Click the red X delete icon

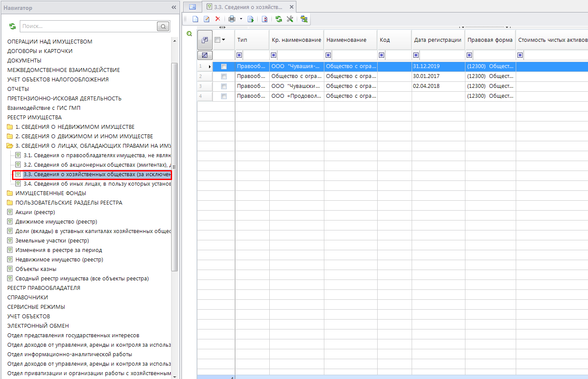(x=218, y=19)
